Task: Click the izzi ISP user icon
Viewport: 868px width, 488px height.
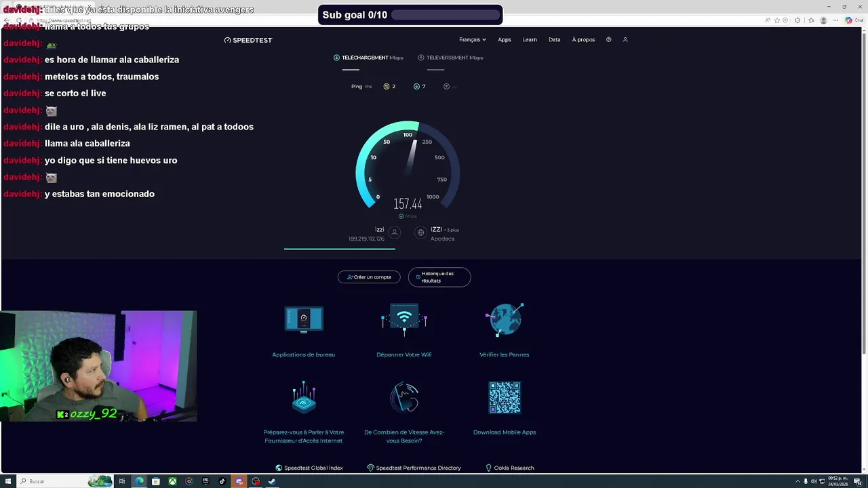Action: point(395,232)
